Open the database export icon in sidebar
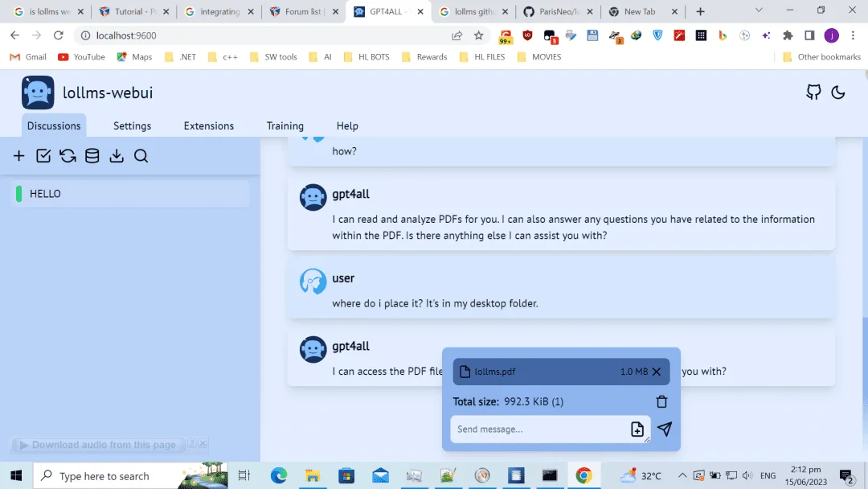The height and width of the screenshot is (489, 868). tap(92, 155)
